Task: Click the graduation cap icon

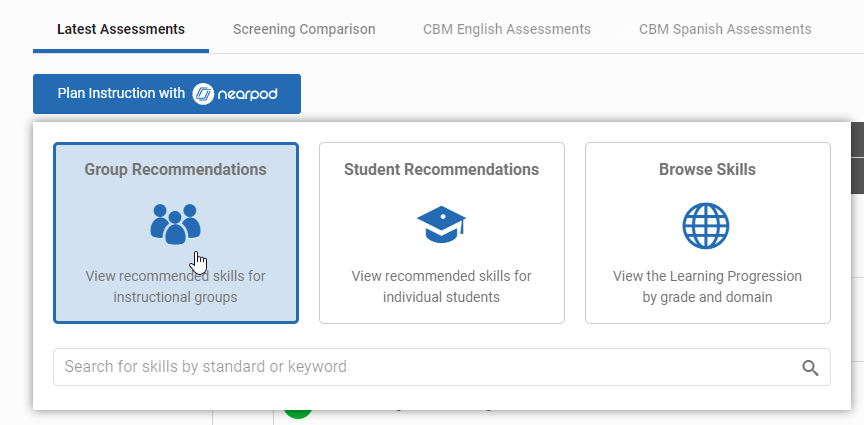Action: coord(441,224)
